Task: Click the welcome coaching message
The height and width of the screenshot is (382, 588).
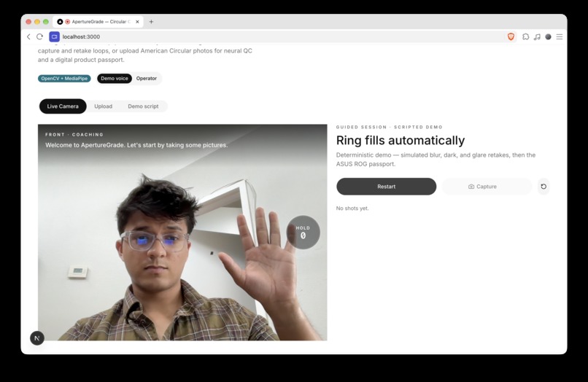Action: click(136, 145)
